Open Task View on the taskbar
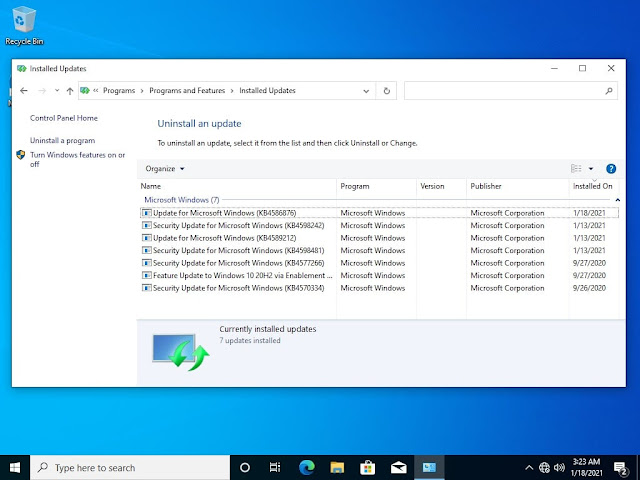This screenshot has width=640, height=480. coord(275,468)
